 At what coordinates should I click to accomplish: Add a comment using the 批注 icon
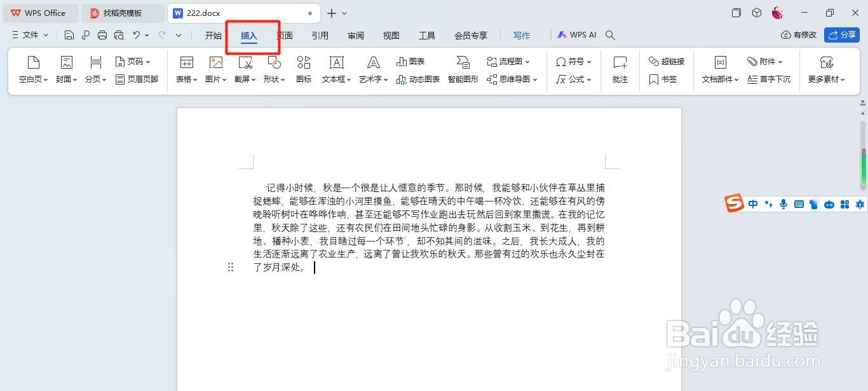click(620, 69)
